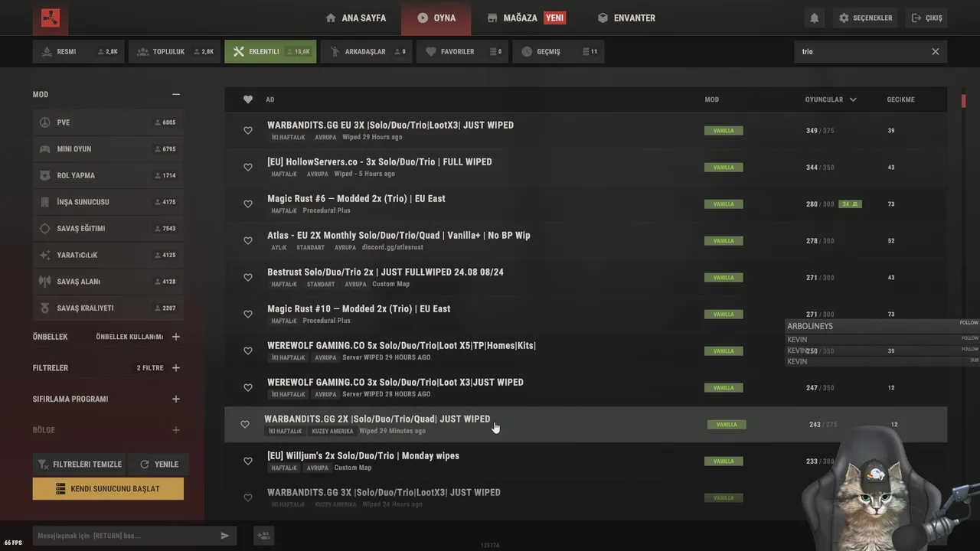Select Bestrust Solo/Duo/Trio 2x server name
The height and width of the screenshot is (551, 980).
pos(385,272)
